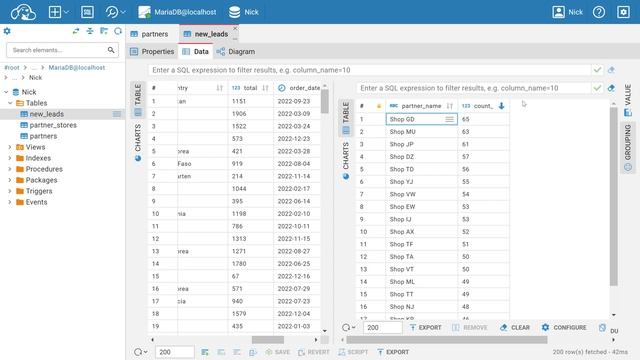The image size is (640, 360).
Task: Apply grouping panel filter check icon
Action: coord(598,88)
